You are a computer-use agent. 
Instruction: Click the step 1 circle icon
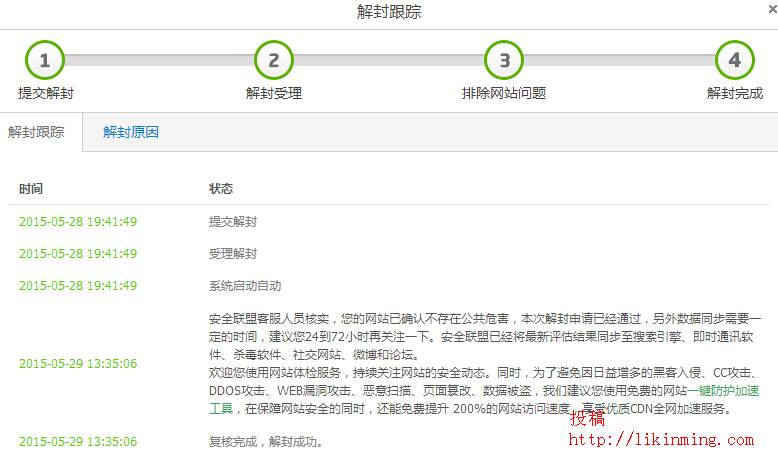44,60
